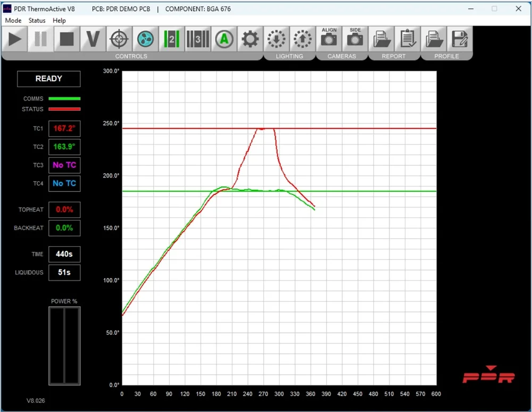Click the TIME value 440s
This screenshot has width=532, height=412.
coord(64,254)
